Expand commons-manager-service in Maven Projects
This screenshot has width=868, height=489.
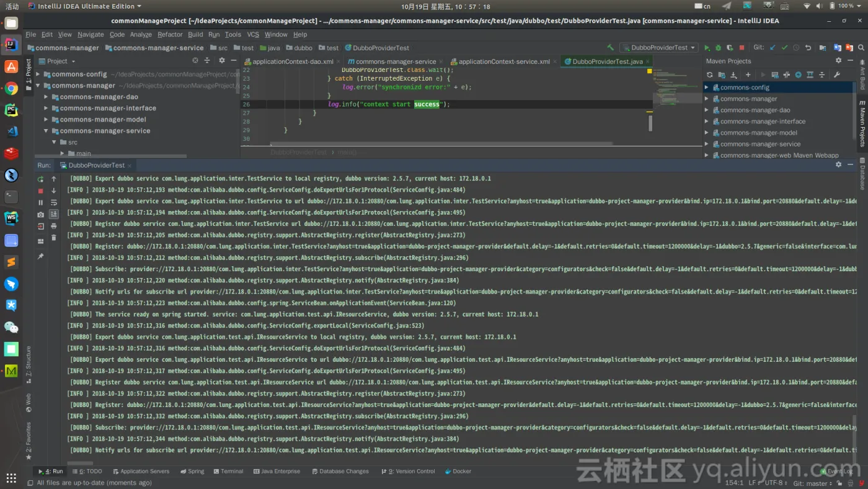[x=706, y=144]
